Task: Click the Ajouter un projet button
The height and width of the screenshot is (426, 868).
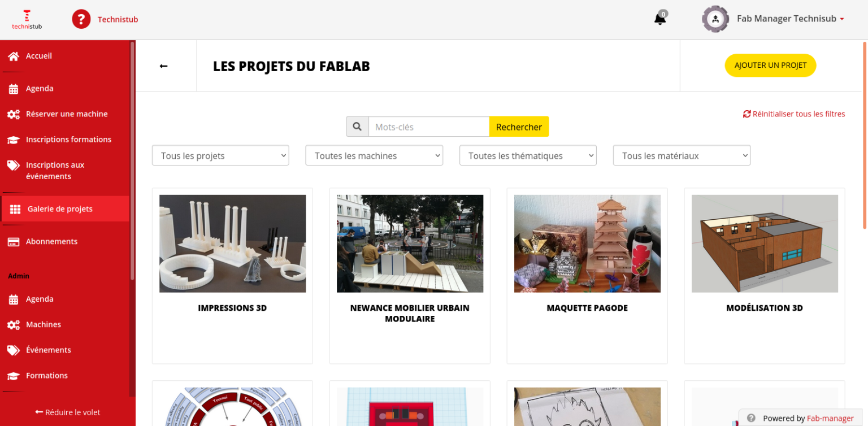Action: [x=770, y=66]
